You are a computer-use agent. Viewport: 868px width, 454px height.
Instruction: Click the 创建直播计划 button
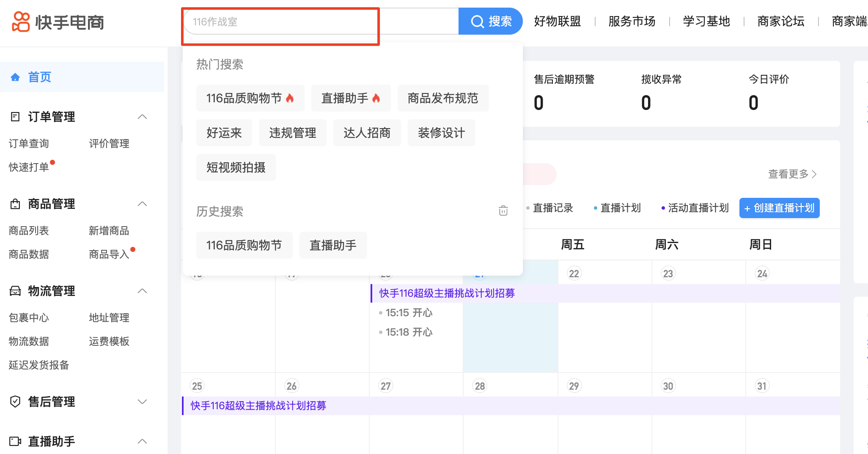tap(779, 208)
